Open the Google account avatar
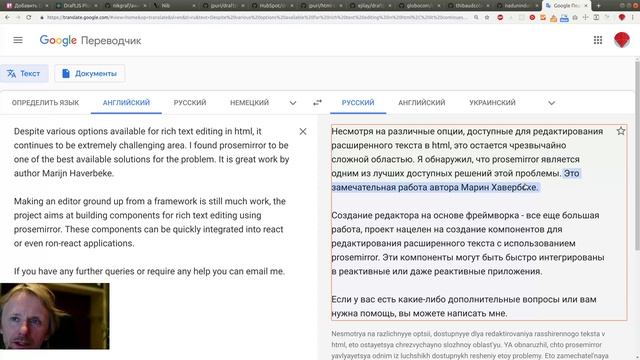 tap(622, 40)
